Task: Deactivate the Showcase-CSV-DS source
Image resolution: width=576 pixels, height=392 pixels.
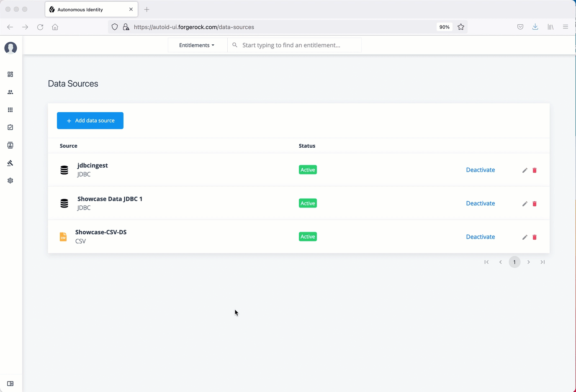Action: [x=480, y=237]
